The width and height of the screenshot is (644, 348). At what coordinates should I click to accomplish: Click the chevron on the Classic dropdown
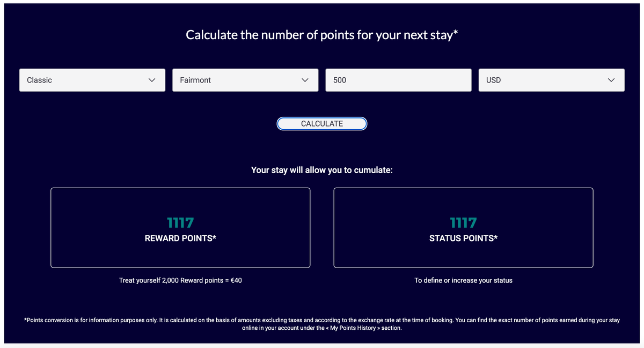pyautogui.click(x=151, y=79)
